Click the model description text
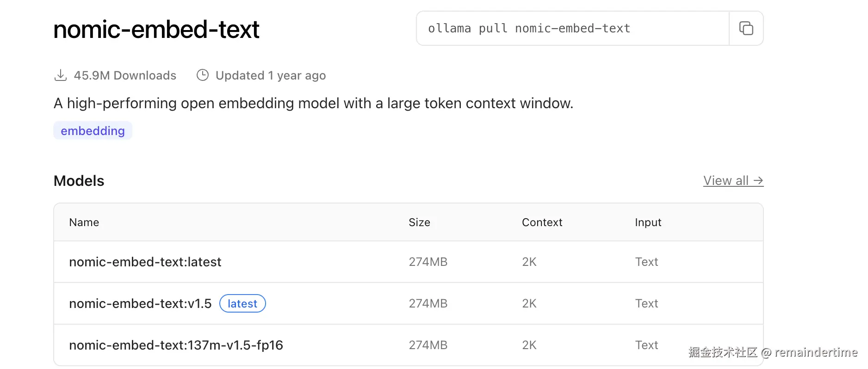868x369 pixels. click(313, 103)
